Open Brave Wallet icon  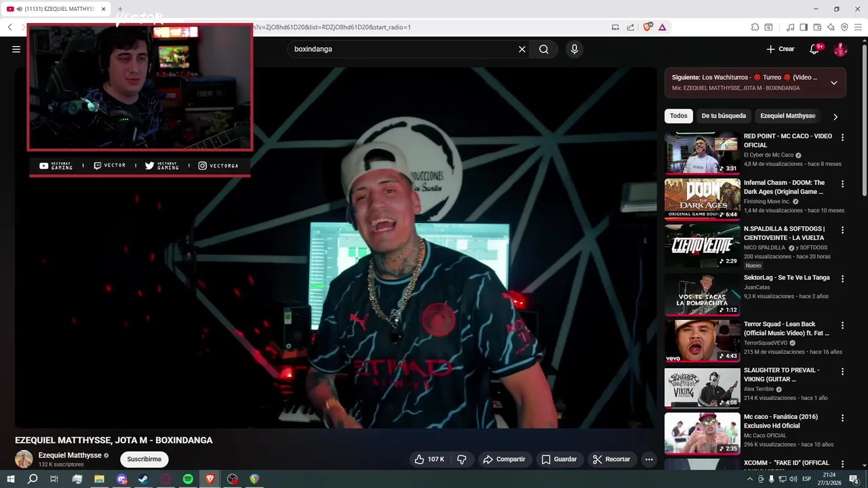(817, 27)
